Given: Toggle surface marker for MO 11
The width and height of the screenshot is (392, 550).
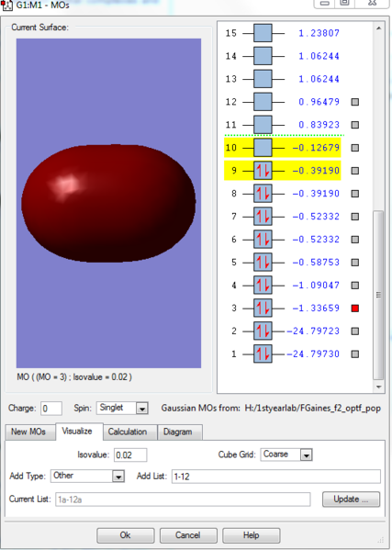Looking at the screenshot, I should coord(355,125).
